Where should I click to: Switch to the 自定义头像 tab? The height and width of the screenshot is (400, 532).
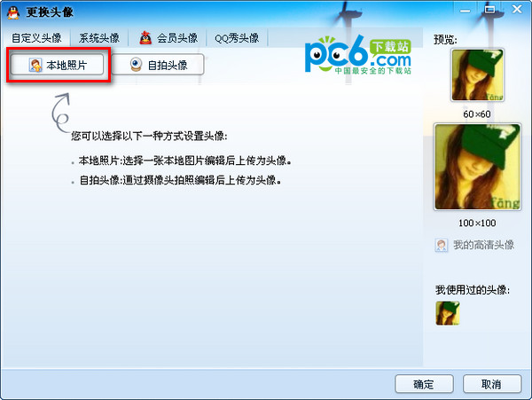(36, 37)
